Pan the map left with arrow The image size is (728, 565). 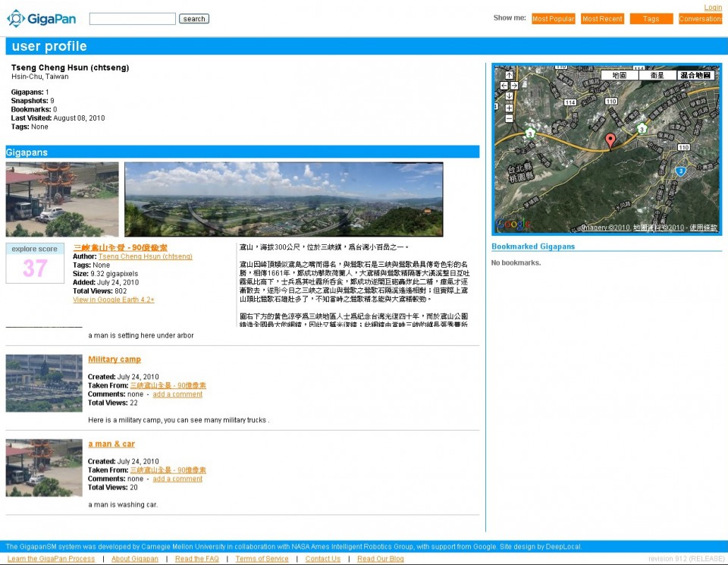pyautogui.click(x=504, y=86)
